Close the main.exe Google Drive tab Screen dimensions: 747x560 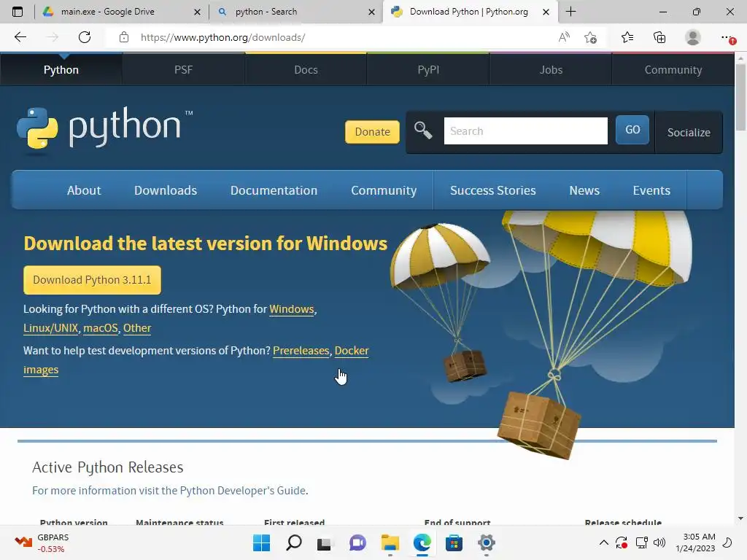[x=197, y=12]
